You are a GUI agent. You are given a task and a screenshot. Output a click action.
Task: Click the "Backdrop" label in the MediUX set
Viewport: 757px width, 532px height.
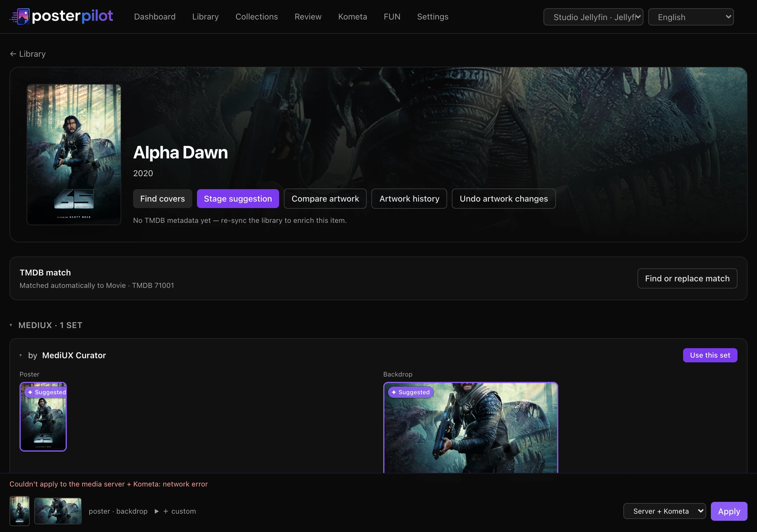pyautogui.click(x=398, y=374)
